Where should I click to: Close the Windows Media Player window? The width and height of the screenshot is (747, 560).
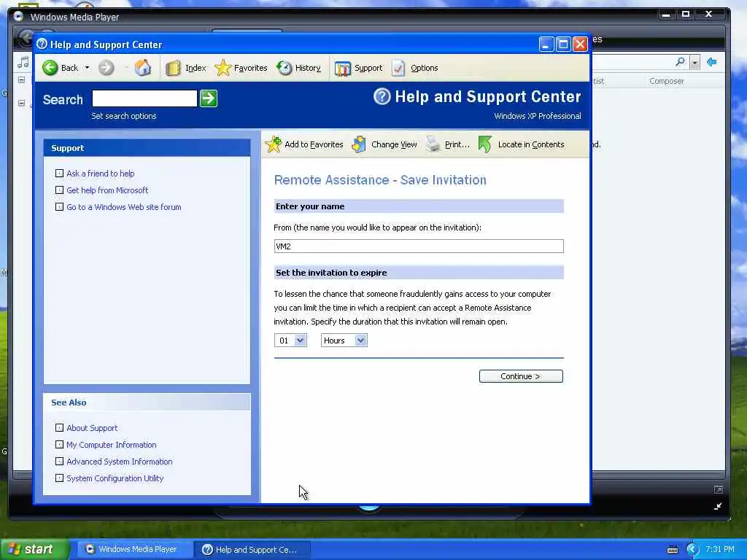coord(708,15)
